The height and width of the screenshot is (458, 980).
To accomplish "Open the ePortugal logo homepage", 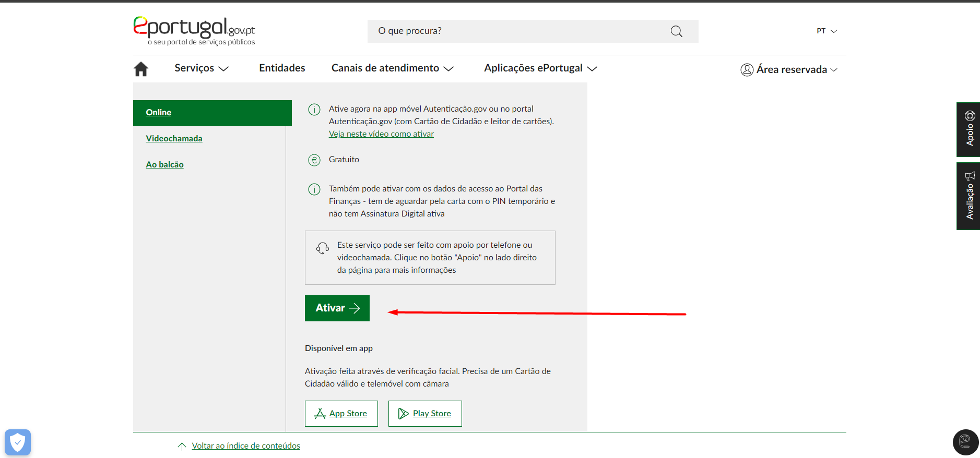I will (194, 31).
